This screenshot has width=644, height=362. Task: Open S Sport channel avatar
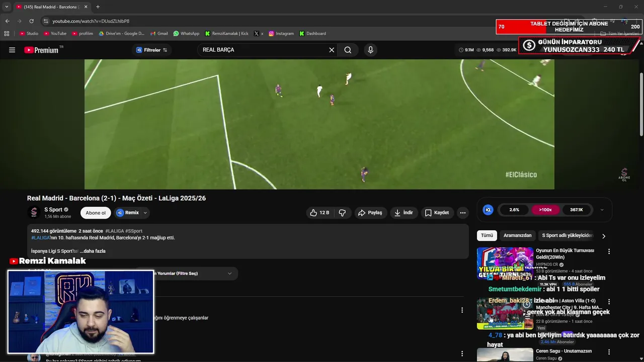(34, 213)
